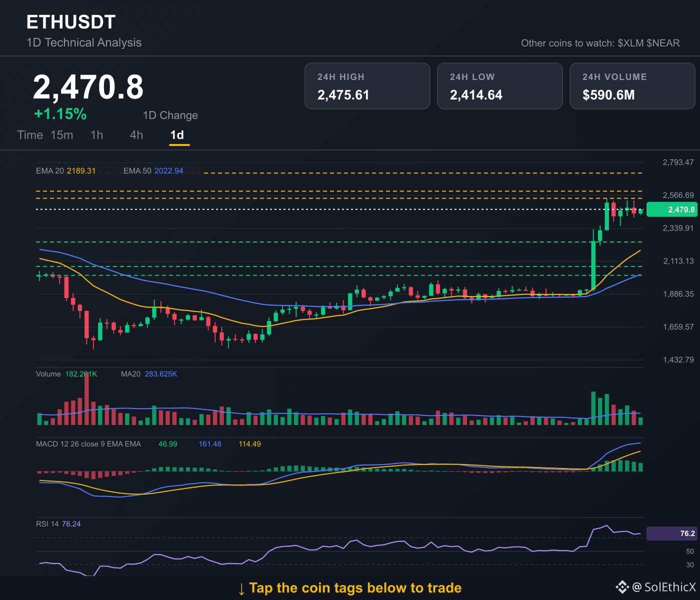Click the 'Time' label before the timeframes
Viewport: 700px width, 600px height.
(x=30, y=135)
